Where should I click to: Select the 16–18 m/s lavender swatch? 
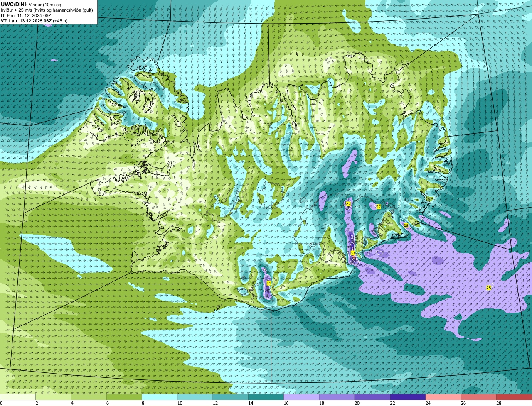tap(301, 397)
